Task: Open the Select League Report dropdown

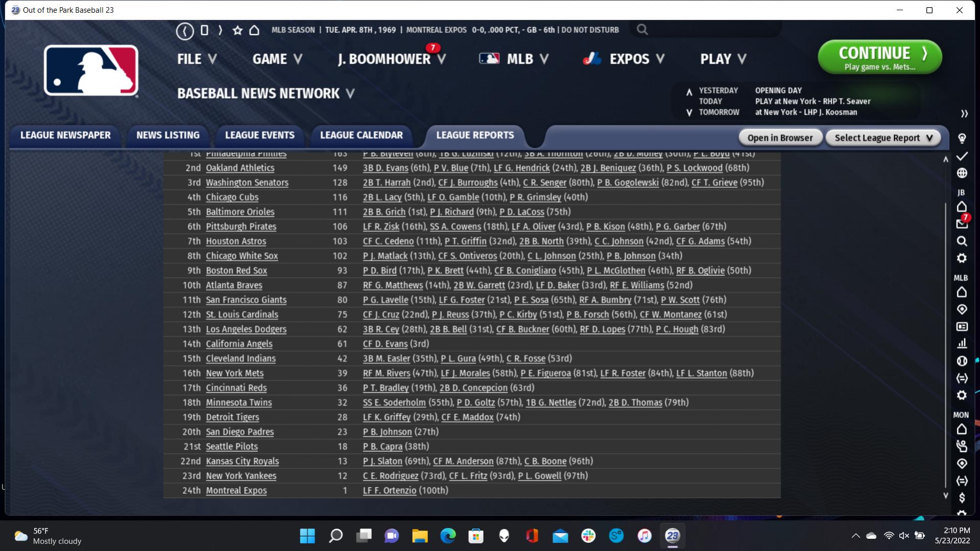Action: pos(883,138)
